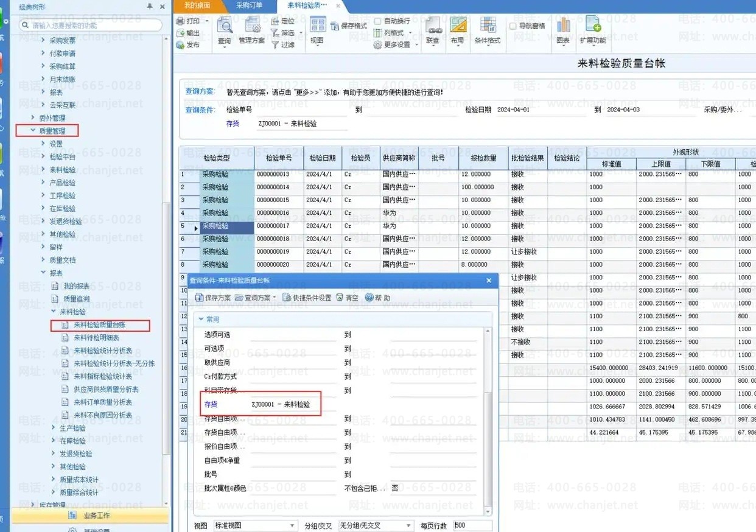Open the 图表 chart icon
Screen dimensions: 756x532
click(x=563, y=27)
